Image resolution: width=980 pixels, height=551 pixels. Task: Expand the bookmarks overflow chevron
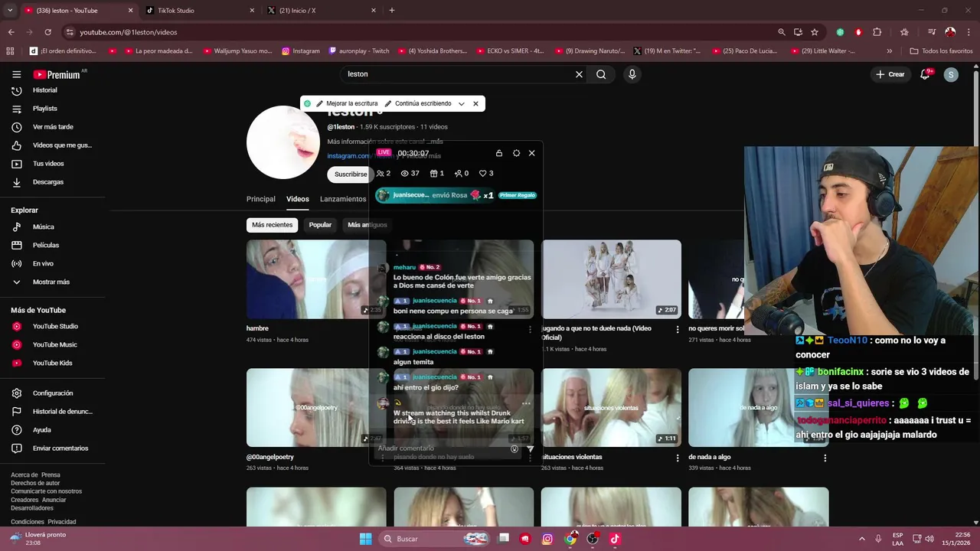889,51
